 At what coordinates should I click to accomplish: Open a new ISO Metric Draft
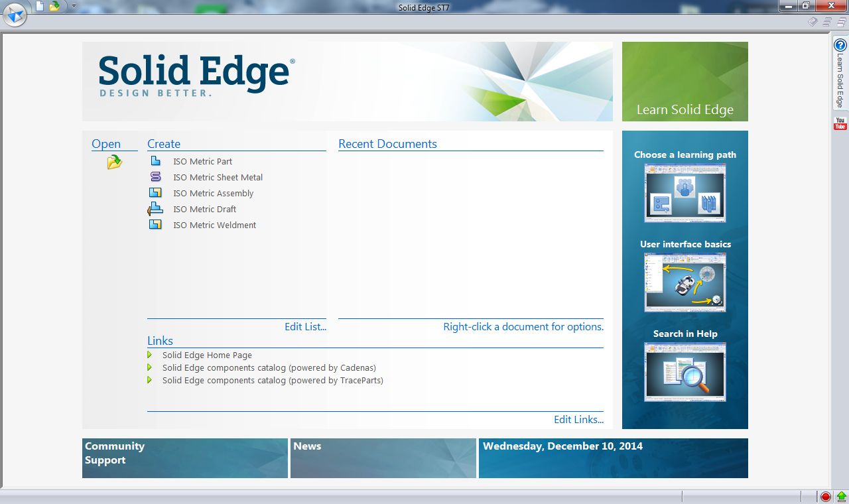click(x=204, y=209)
